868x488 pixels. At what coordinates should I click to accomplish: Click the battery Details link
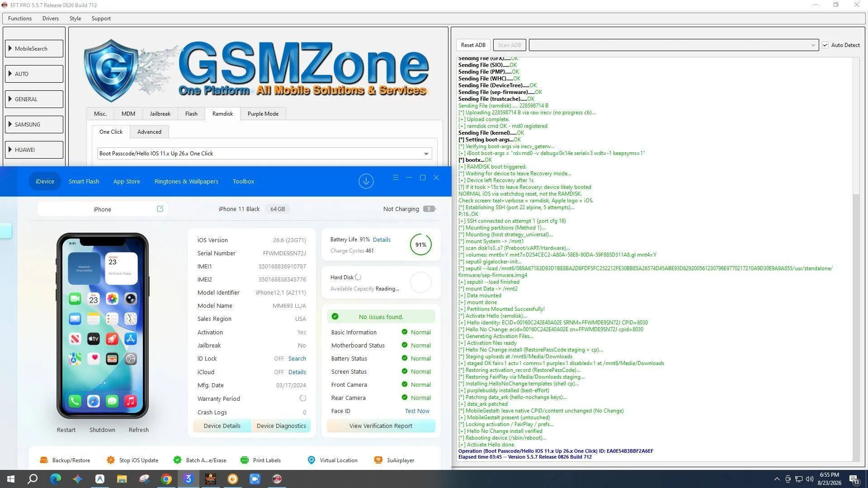pos(382,239)
